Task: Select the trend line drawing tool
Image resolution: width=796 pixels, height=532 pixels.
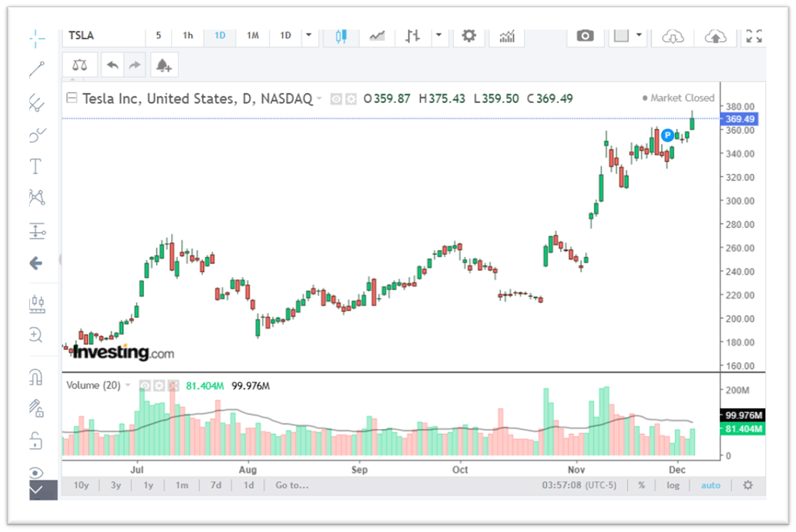Action: (37, 69)
